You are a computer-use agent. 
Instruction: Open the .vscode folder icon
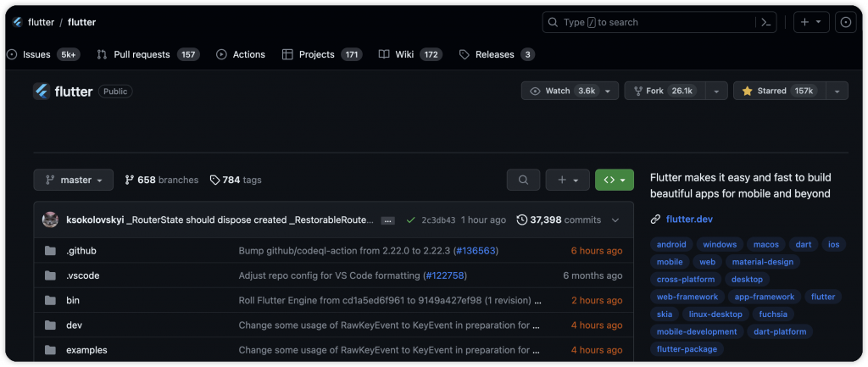point(50,275)
